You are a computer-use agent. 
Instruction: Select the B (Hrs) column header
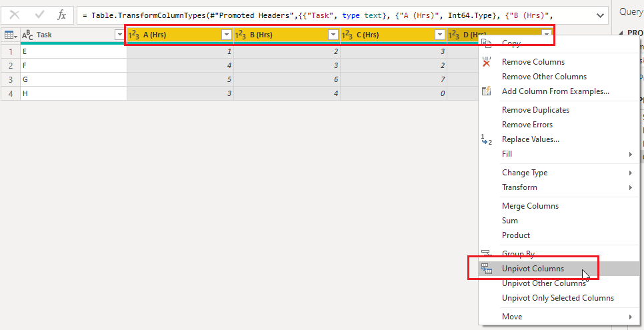click(x=287, y=35)
